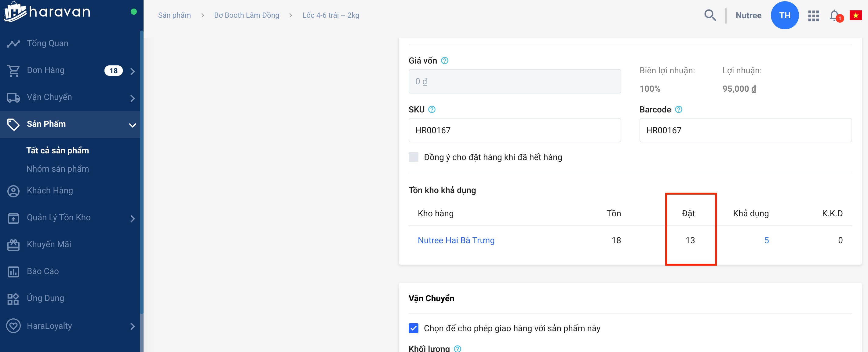Click the Đơn Hàng badge 18
Viewport: 868px width, 352px height.
point(114,71)
